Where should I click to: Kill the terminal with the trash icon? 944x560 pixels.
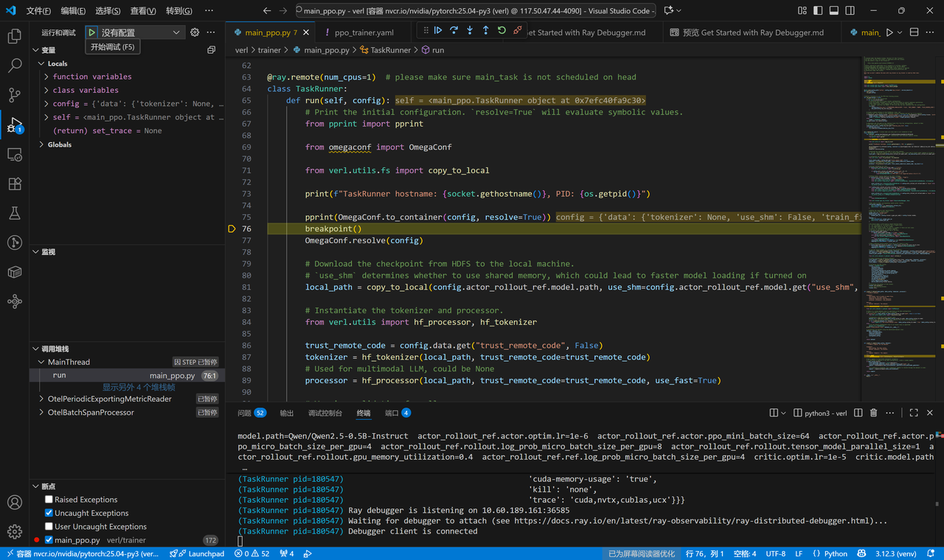click(873, 413)
